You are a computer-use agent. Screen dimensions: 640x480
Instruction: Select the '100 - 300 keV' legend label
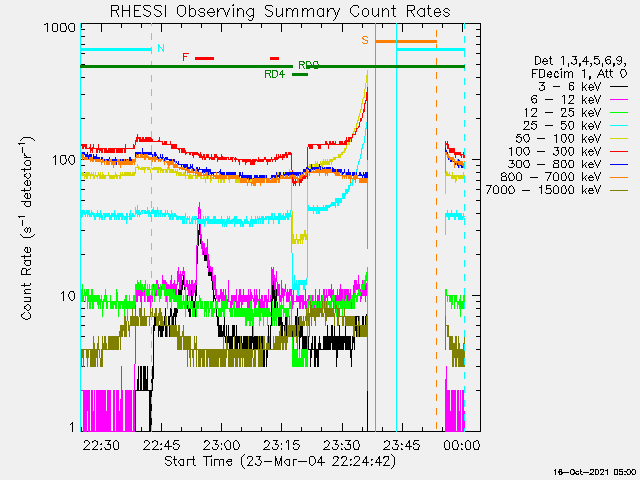[x=554, y=152]
